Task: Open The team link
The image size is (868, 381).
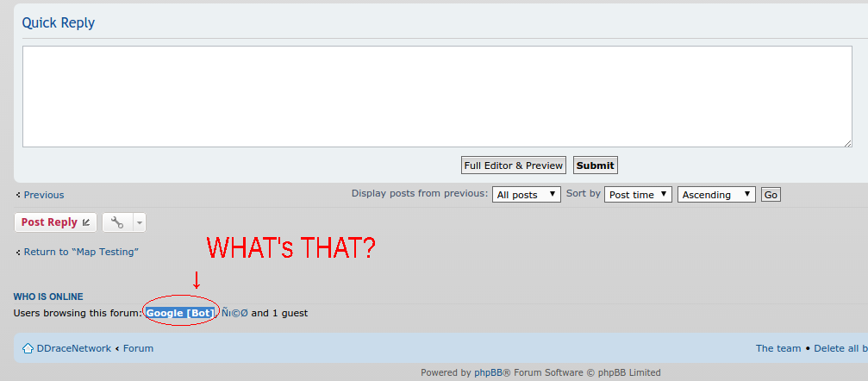Action: point(778,348)
